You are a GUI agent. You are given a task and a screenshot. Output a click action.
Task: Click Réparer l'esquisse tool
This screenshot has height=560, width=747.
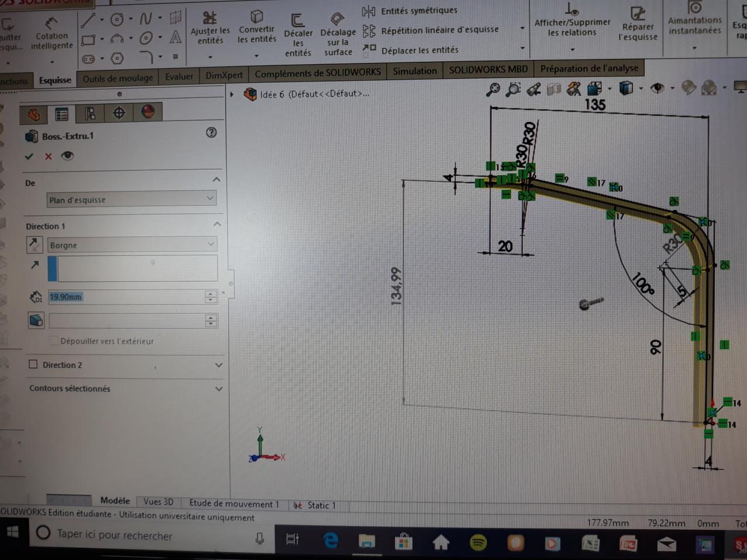(638, 24)
